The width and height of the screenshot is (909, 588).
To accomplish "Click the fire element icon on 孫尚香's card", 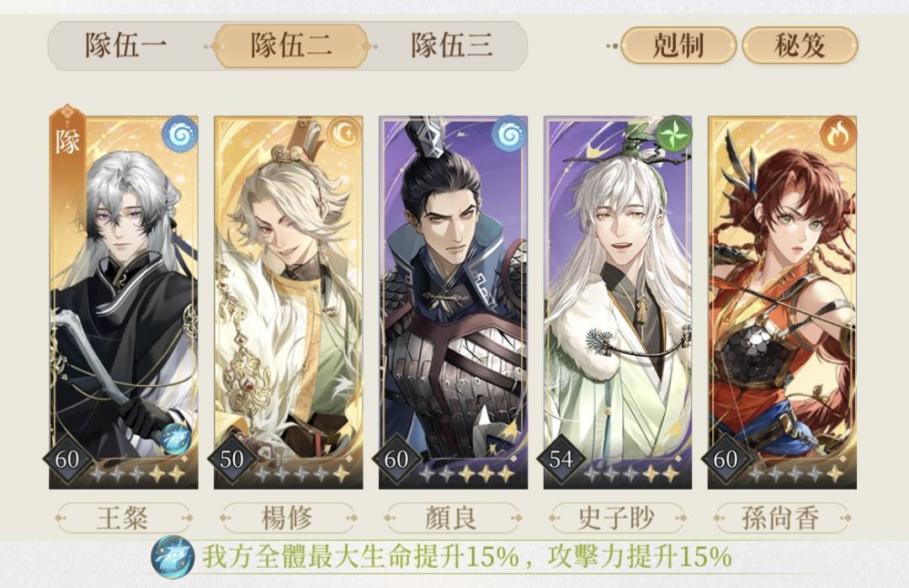I will tap(838, 134).
